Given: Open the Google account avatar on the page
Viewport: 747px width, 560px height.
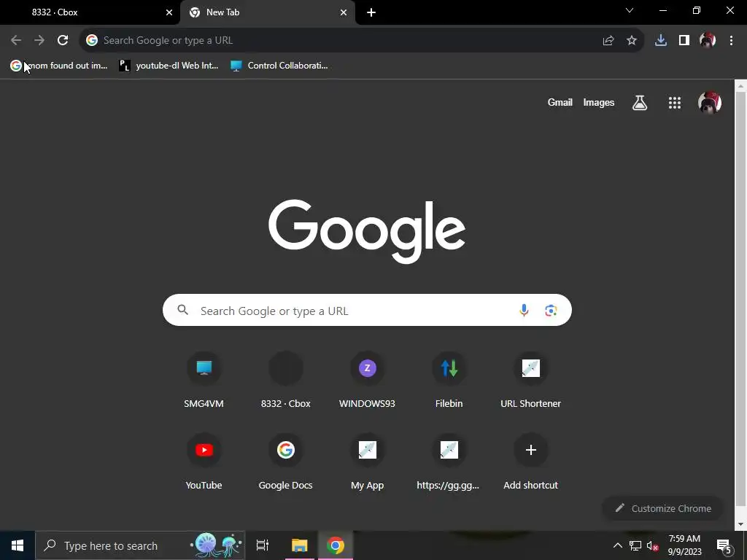Looking at the screenshot, I should point(709,102).
